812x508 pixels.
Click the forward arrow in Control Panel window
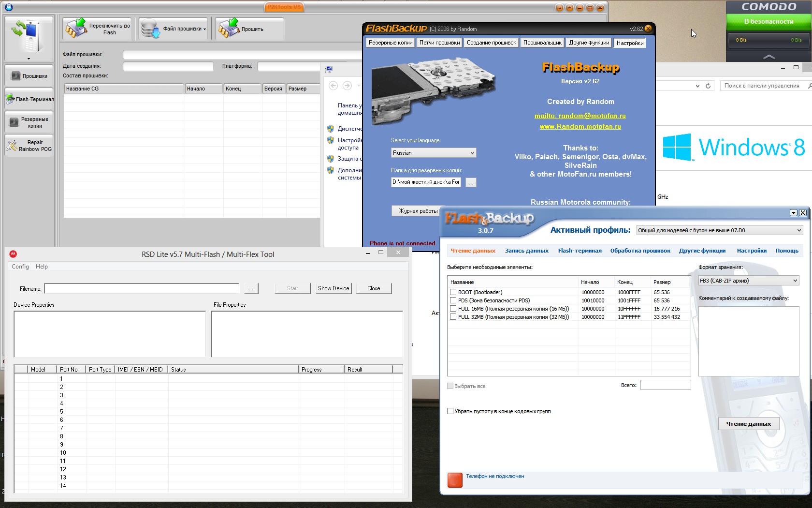(347, 86)
